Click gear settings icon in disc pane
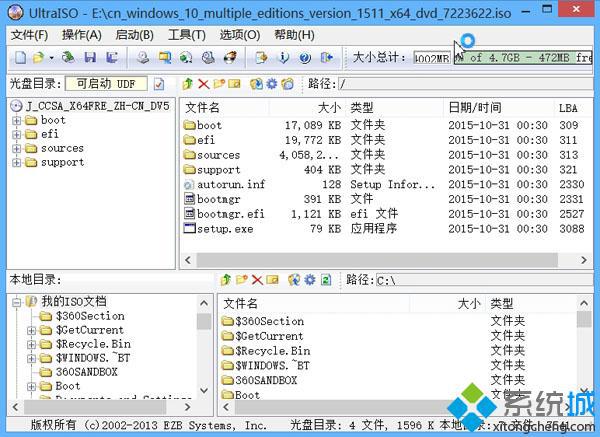Viewport: 600px width, 437px height. (x=272, y=83)
